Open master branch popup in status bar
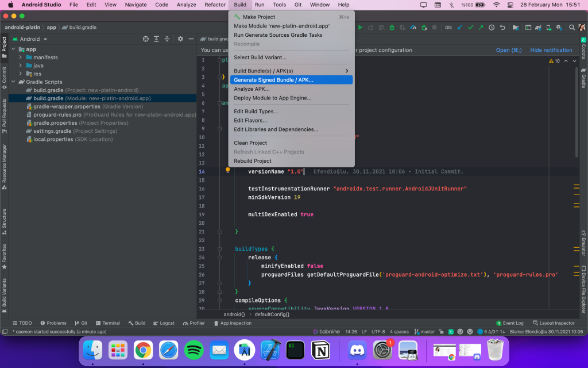This screenshot has width=588, height=368. [424, 332]
